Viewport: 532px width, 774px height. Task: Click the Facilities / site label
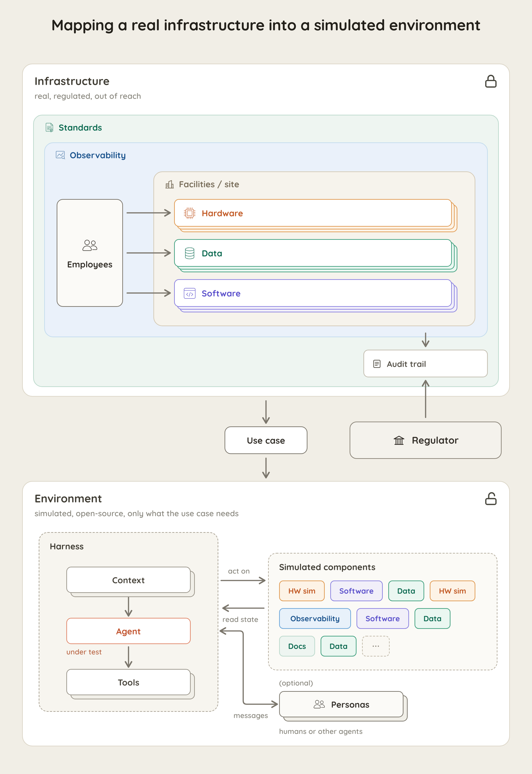coord(209,184)
